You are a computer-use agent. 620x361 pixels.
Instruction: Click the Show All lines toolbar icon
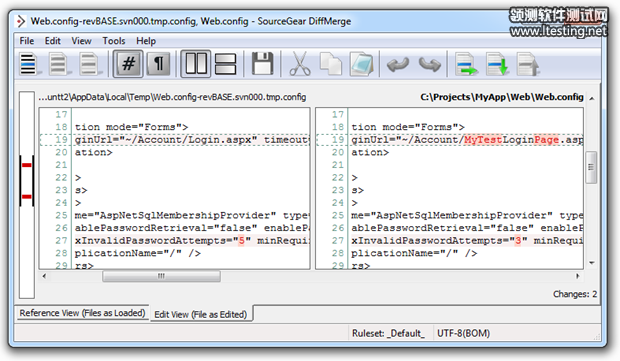(29, 64)
